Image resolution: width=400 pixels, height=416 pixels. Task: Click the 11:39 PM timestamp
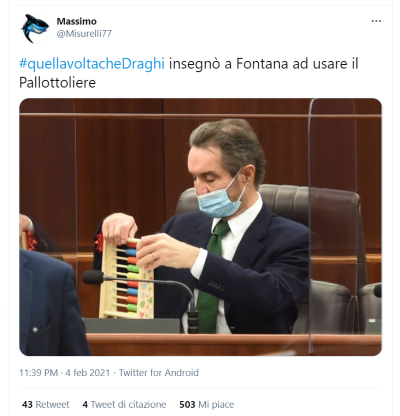(38, 372)
